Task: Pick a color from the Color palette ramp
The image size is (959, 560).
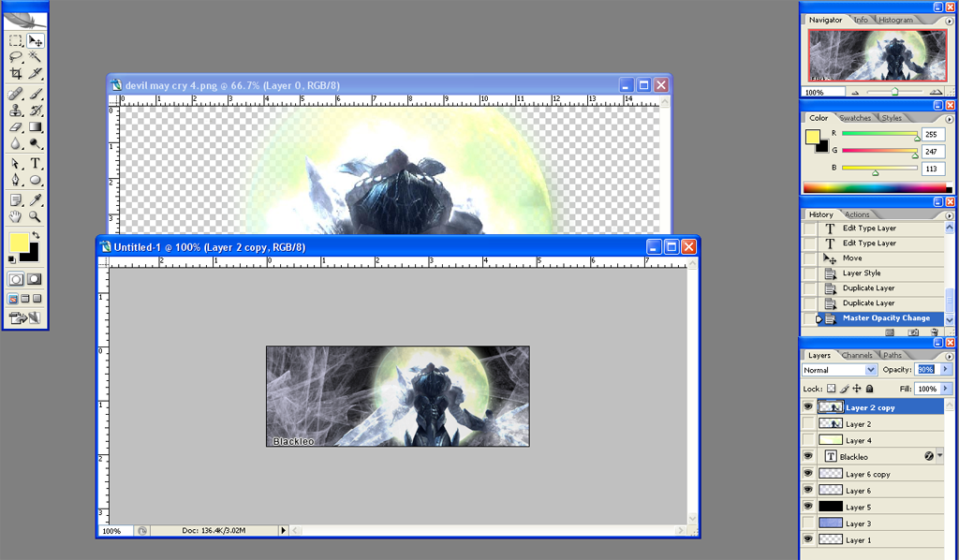Action: (x=877, y=188)
